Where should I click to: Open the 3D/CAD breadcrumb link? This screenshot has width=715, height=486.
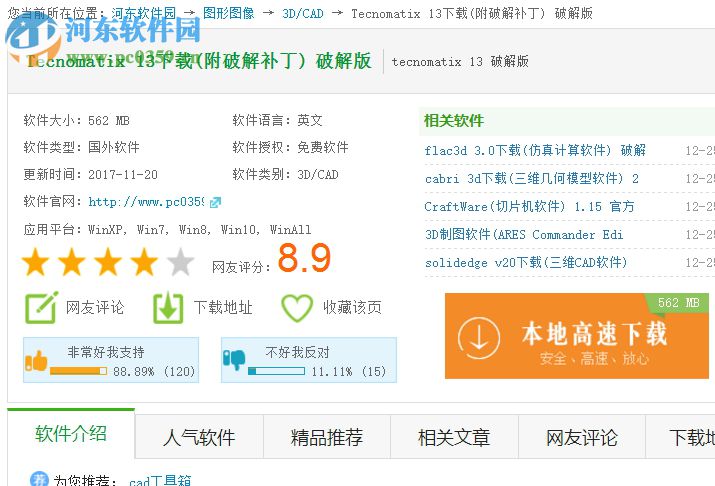click(303, 14)
